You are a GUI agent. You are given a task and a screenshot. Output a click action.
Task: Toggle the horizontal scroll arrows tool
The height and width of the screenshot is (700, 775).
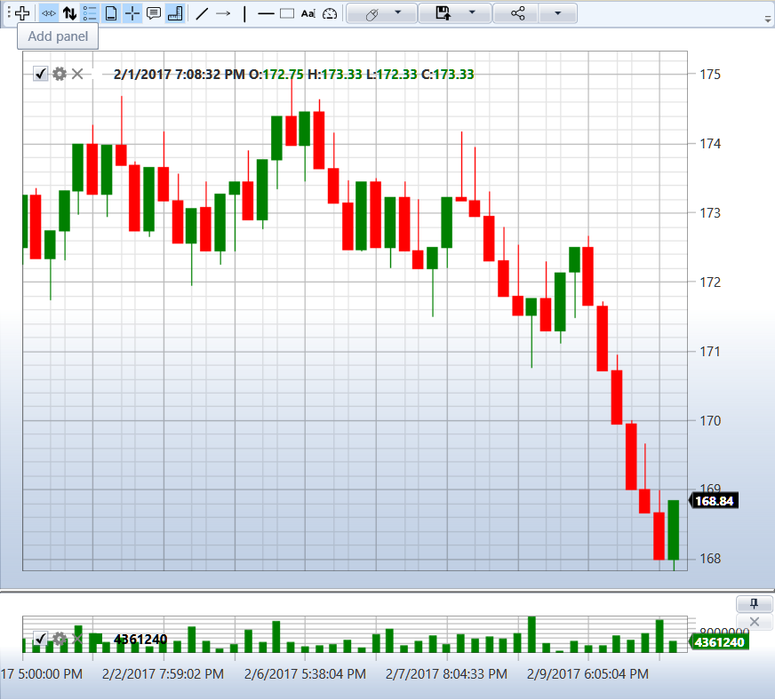48,13
